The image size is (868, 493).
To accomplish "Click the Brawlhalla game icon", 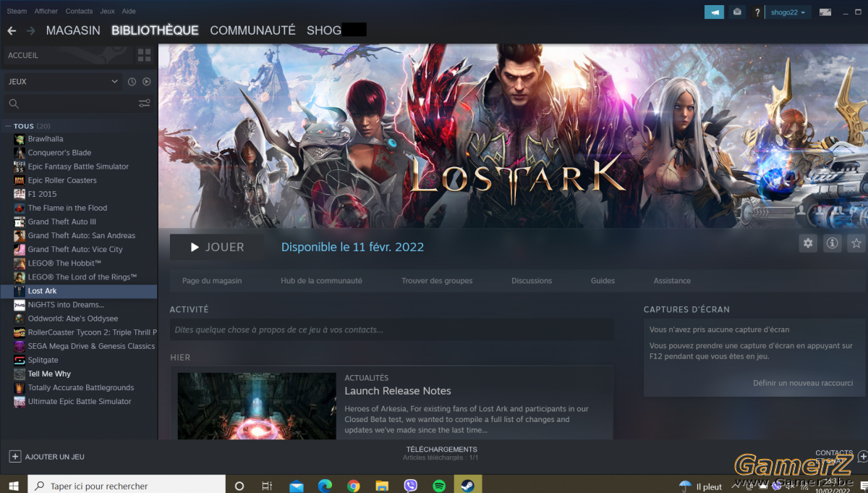I will (20, 139).
